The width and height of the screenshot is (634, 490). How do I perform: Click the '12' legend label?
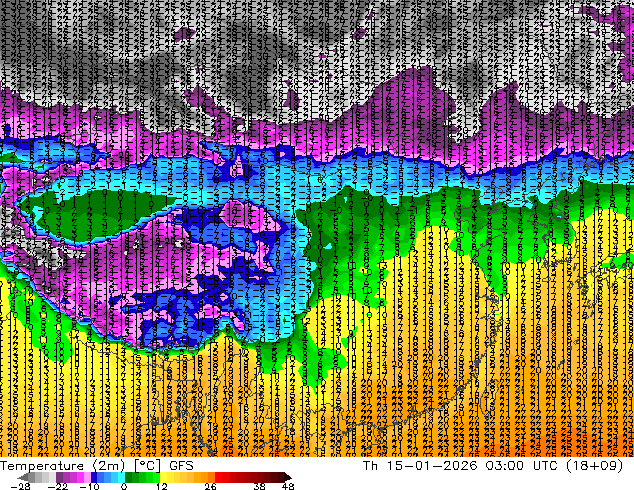pos(162,486)
